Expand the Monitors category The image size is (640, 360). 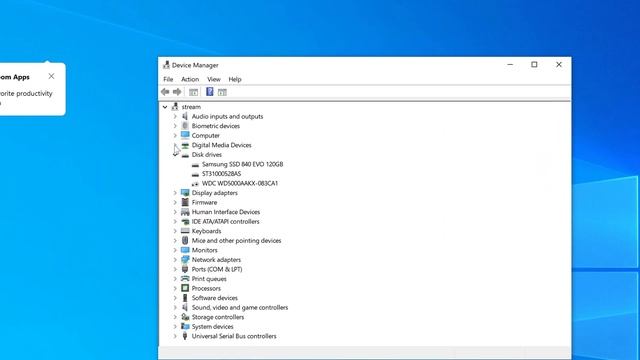click(175, 250)
